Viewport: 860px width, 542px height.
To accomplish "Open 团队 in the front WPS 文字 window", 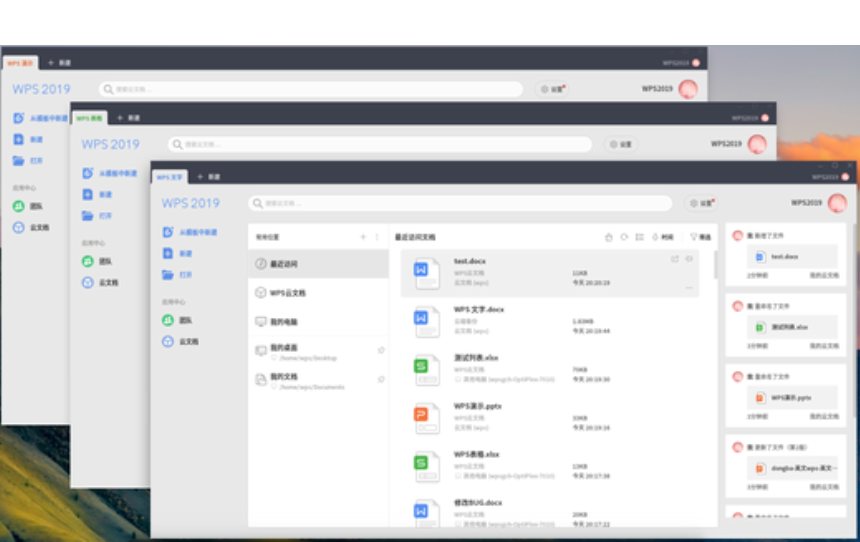I will point(177,320).
